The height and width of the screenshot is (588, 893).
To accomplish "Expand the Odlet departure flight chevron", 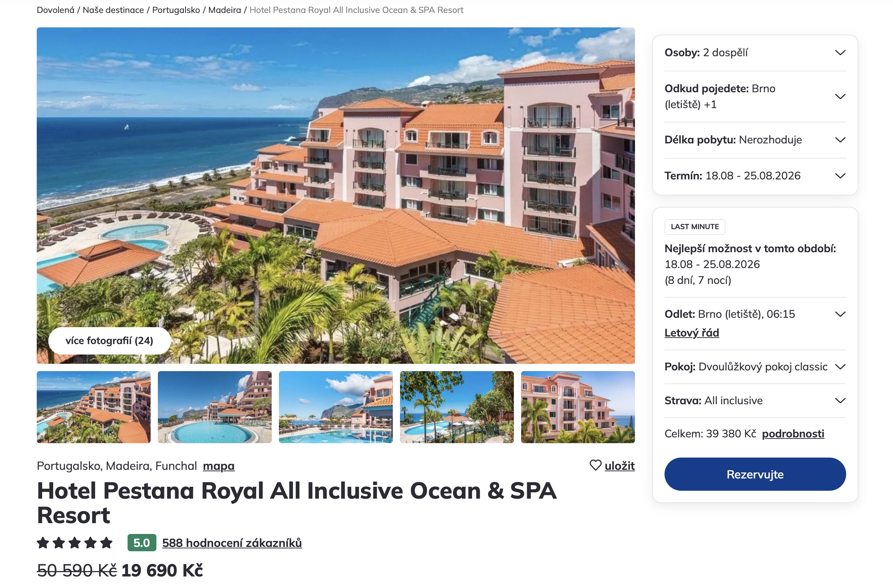I will click(x=840, y=314).
